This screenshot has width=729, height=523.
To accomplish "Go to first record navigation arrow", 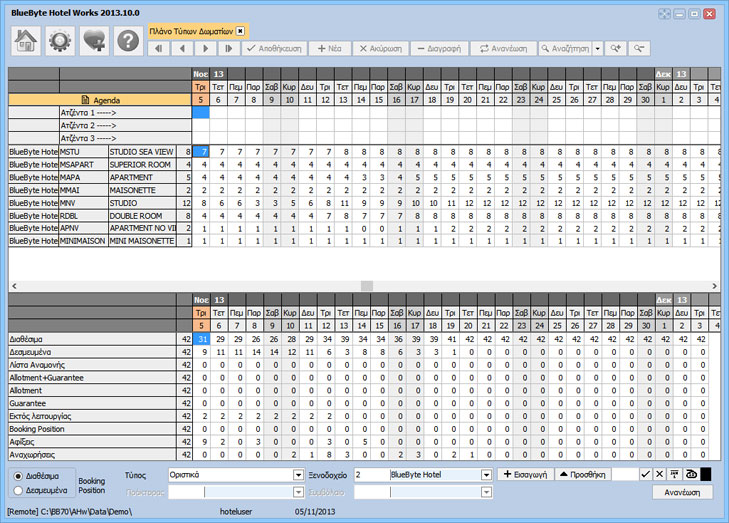I will click(160, 48).
